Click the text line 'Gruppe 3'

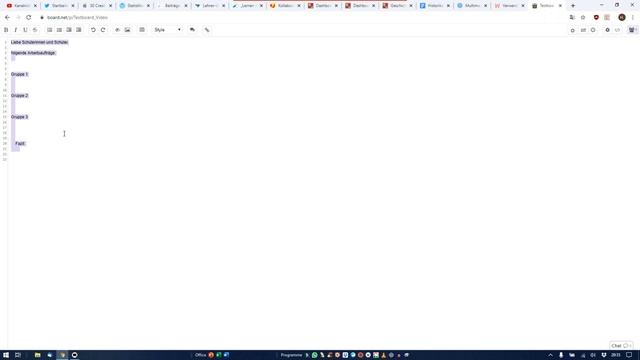pyautogui.click(x=19, y=117)
